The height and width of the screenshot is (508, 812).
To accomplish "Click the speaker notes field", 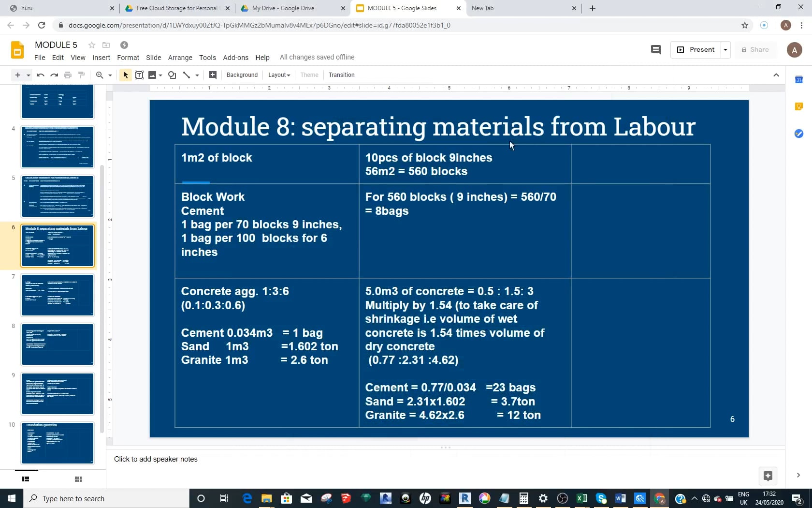I will click(445, 459).
